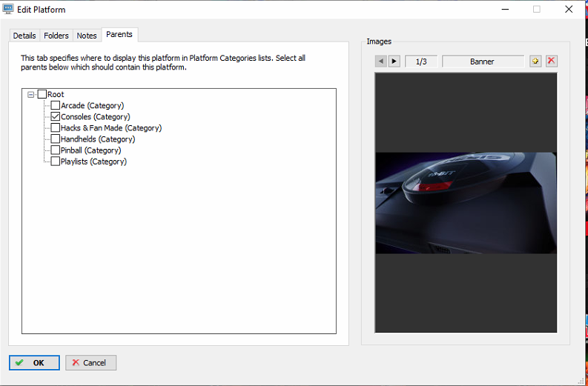Viewport: 588px width, 386px height.
Task: Minimize the Edit Platform window
Action: (x=505, y=10)
